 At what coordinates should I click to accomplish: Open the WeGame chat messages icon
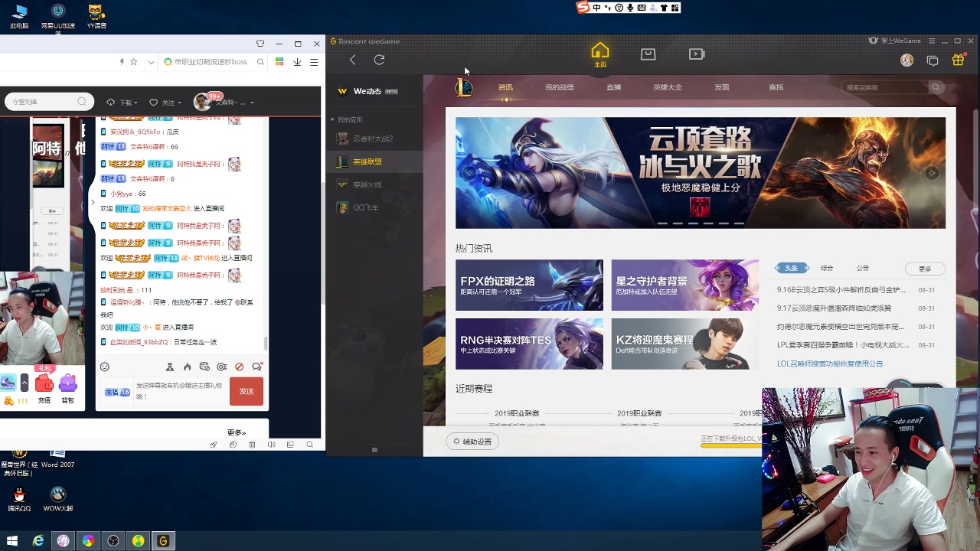pos(933,60)
